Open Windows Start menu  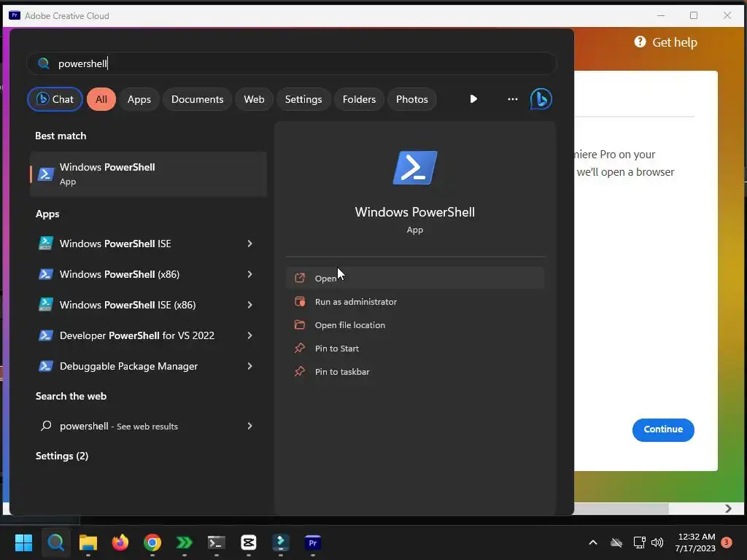(23, 542)
